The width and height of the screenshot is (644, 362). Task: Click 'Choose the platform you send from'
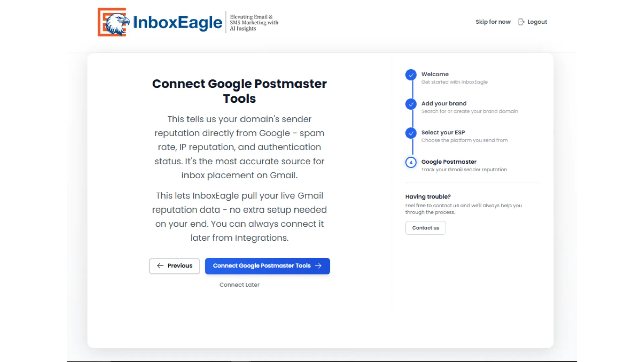464,140
